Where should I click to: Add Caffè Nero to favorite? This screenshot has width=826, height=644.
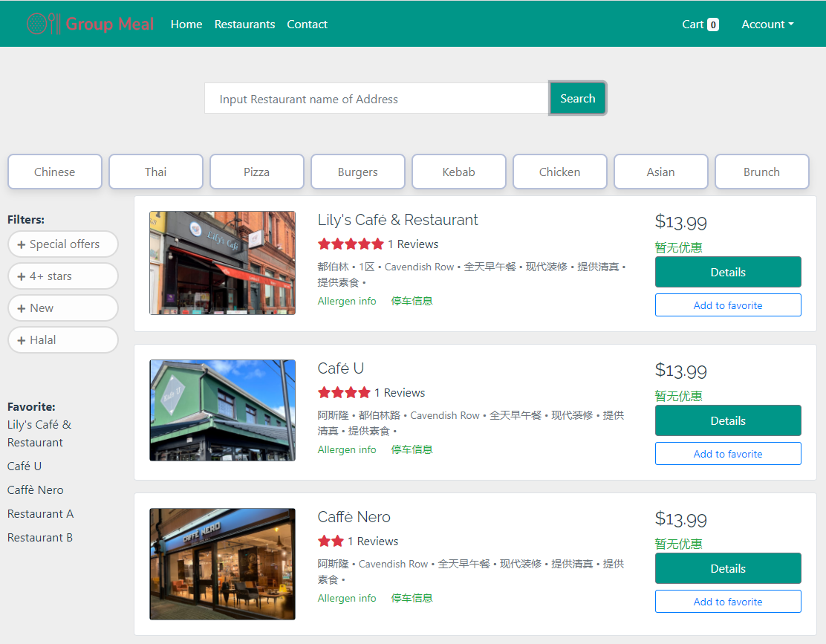coord(728,602)
